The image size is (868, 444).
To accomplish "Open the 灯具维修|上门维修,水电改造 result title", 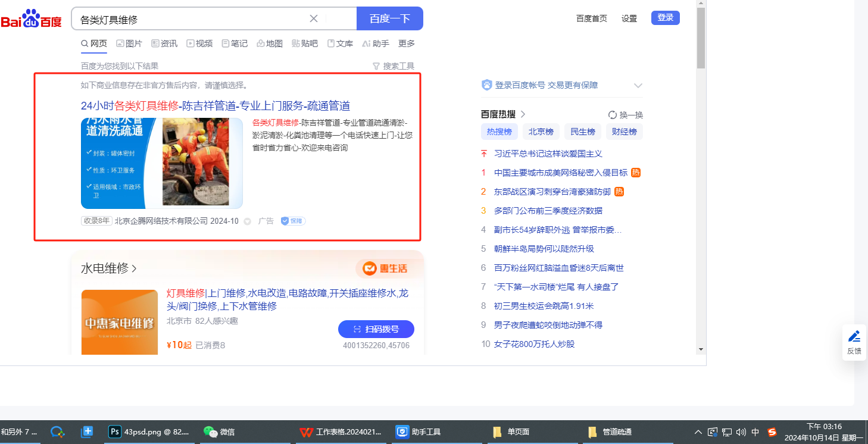I will coord(288,299).
